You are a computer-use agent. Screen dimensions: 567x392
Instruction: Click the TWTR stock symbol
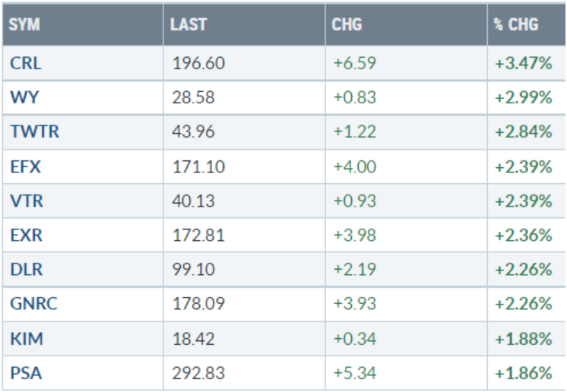(x=34, y=131)
